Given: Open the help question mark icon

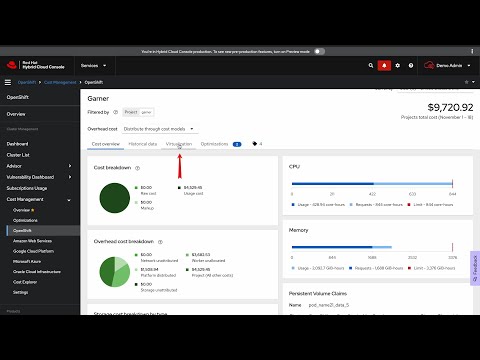Looking at the screenshot, I should tap(411, 66).
